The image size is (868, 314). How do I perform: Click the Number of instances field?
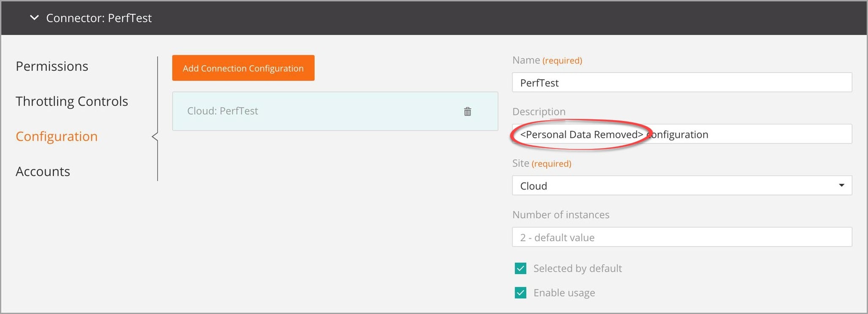click(681, 237)
